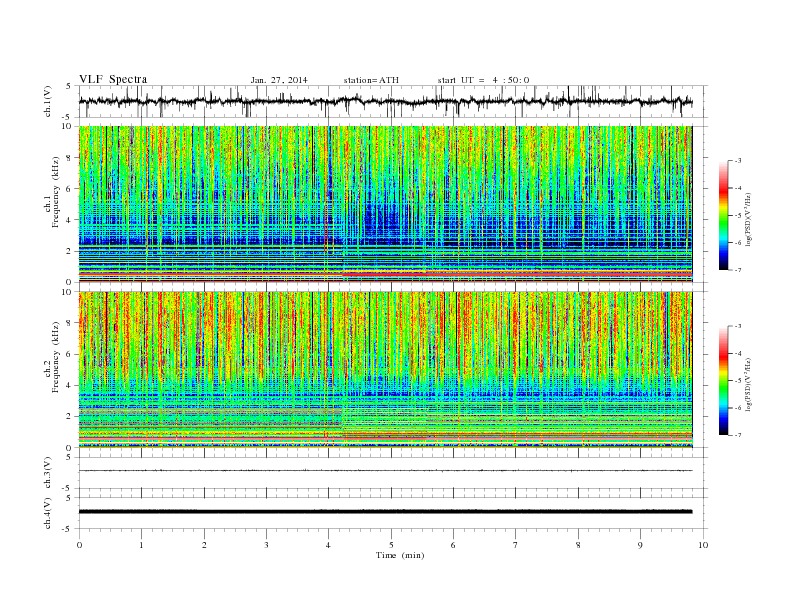Click the "10" tick on time axis
This screenshot has height=612, width=792.
coord(703,545)
